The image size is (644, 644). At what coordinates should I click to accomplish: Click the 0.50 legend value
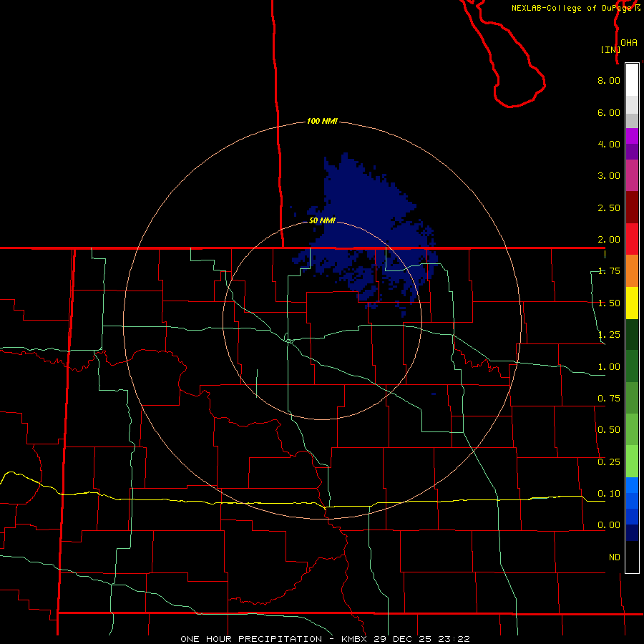[609, 430]
